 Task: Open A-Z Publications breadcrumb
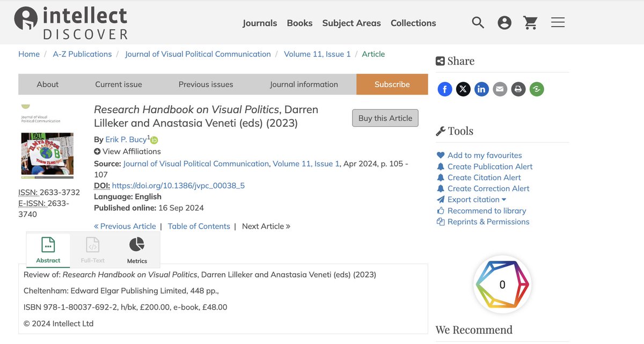82,54
